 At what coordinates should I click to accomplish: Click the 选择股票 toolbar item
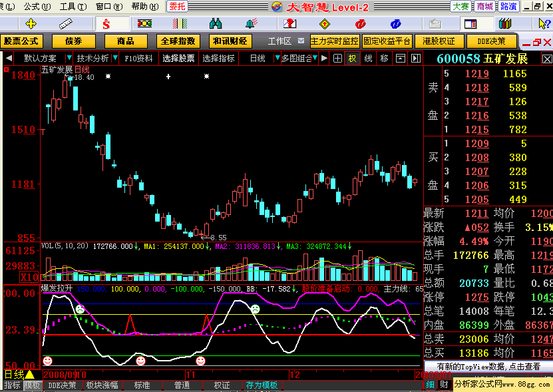tap(178, 58)
